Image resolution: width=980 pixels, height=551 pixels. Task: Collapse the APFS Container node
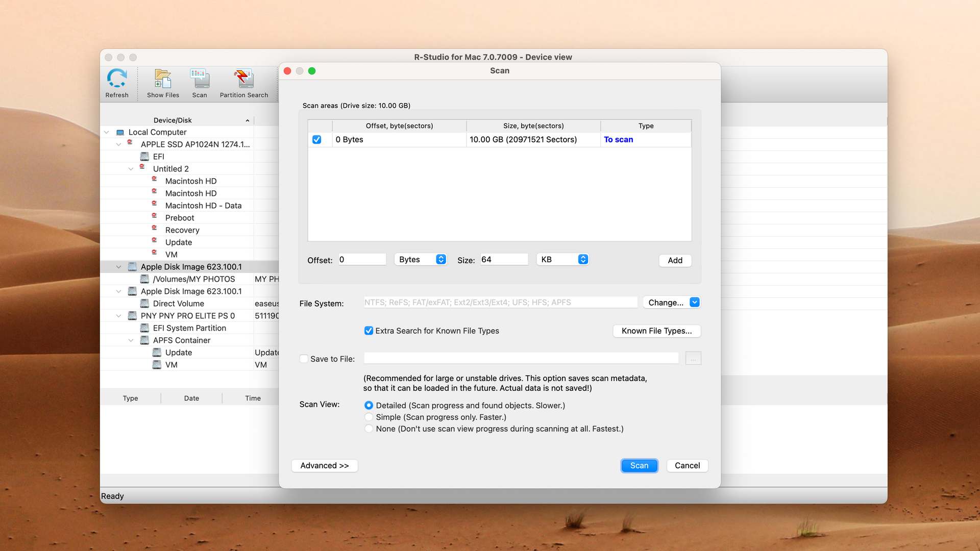(x=131, y=340)
